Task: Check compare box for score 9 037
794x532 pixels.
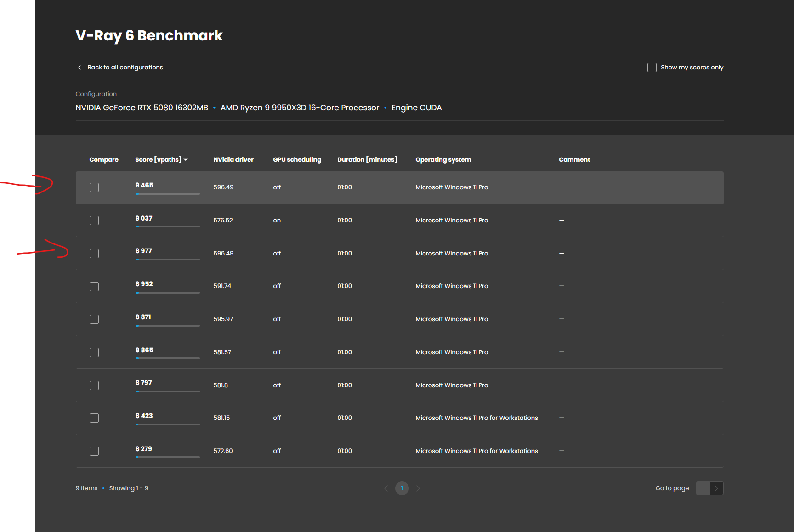Action: [x=94, y=221]
